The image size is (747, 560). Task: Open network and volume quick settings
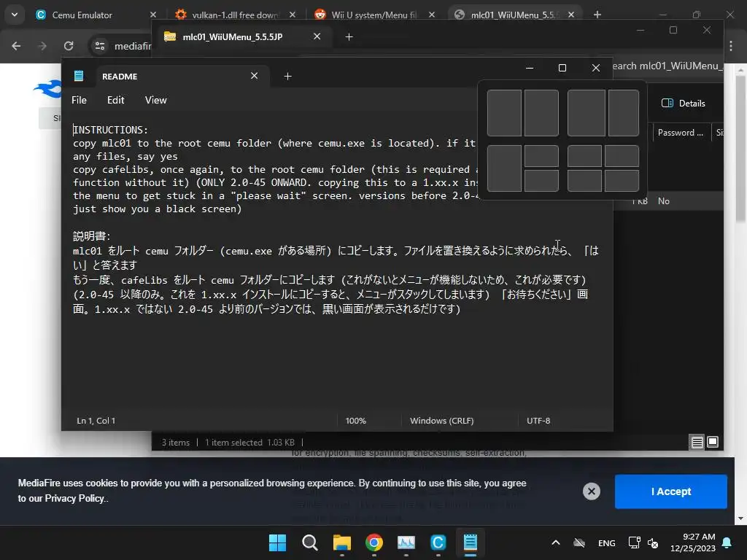pos(643,542)
